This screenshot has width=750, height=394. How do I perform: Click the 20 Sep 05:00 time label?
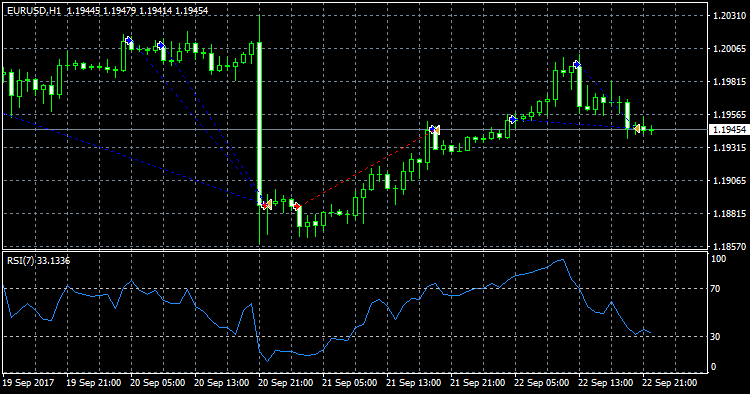(157, 383)
